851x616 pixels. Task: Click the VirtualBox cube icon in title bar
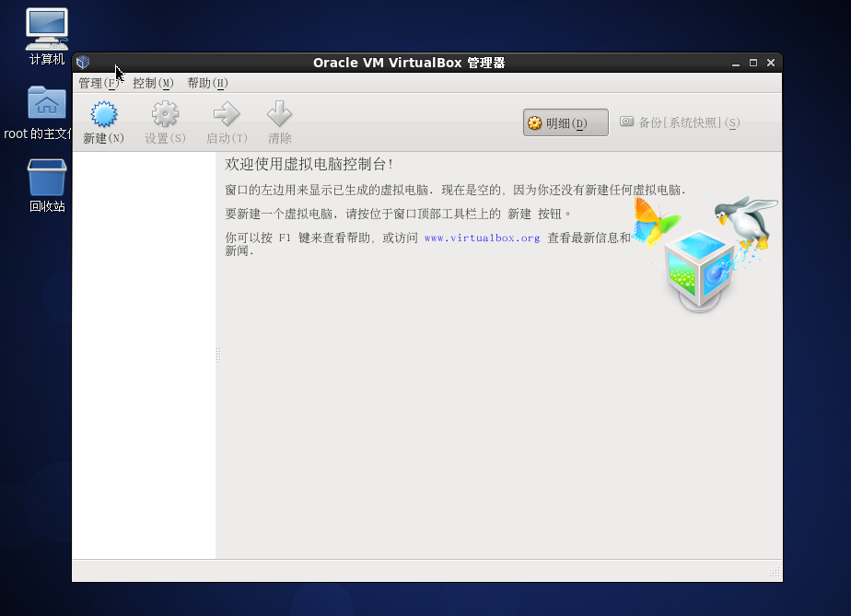pos(83,63)
